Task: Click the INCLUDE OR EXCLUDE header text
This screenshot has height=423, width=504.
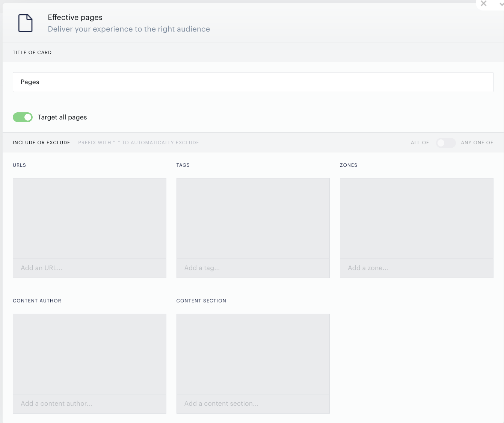Action: pyautogui.click(x=41, y=143)
